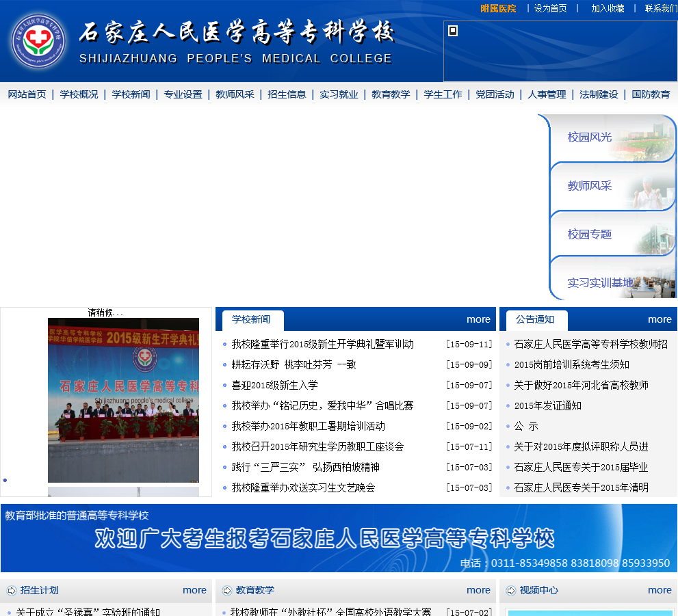This screenshot has height=616, width=678.
Task: Open notice 石家庄人民医专关于2015届毕业
Action: tap(581, 468)
